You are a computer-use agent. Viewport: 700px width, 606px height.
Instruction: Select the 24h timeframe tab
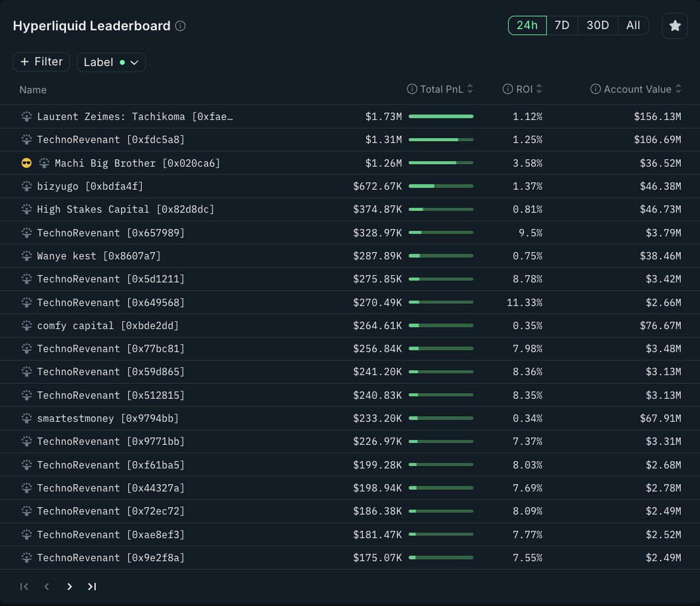527,25
